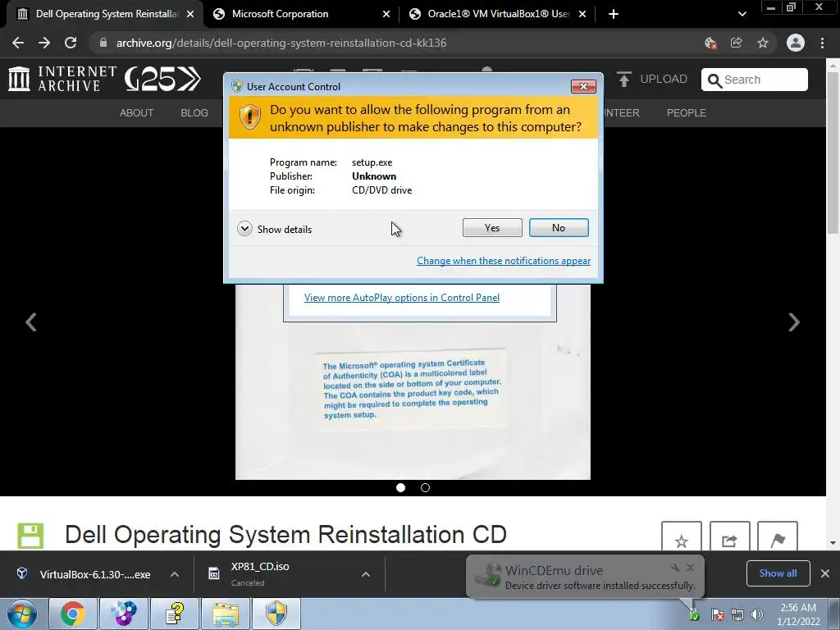Open network icon in system tray

coord(737,614)
